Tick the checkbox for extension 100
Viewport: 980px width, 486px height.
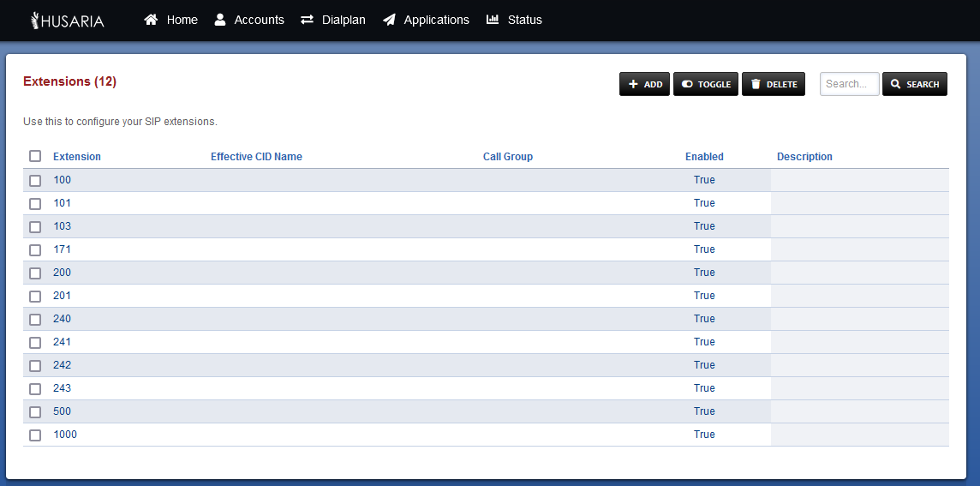35,180
